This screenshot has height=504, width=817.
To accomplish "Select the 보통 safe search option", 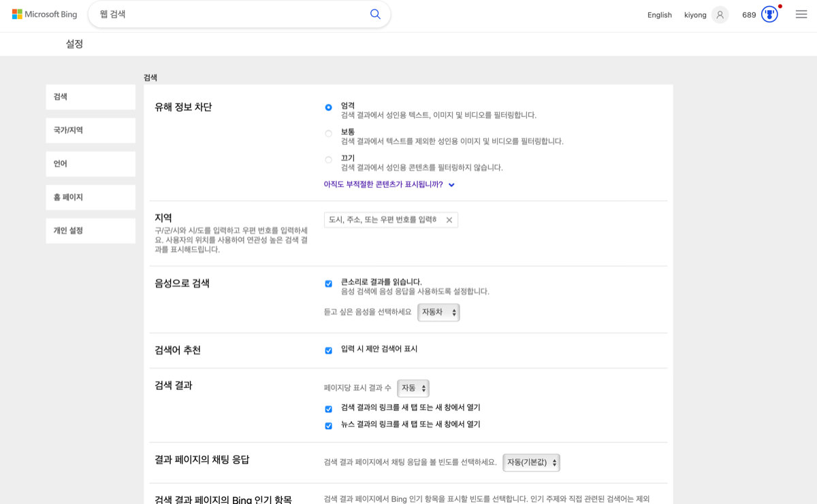I will click(328, 134).
